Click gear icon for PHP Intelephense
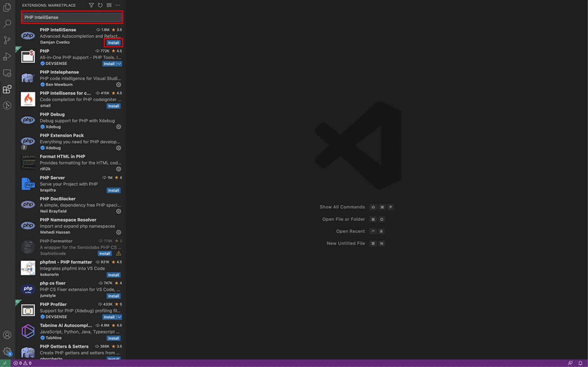This screenshot has width=588, height=367. (x=119, y=85)
